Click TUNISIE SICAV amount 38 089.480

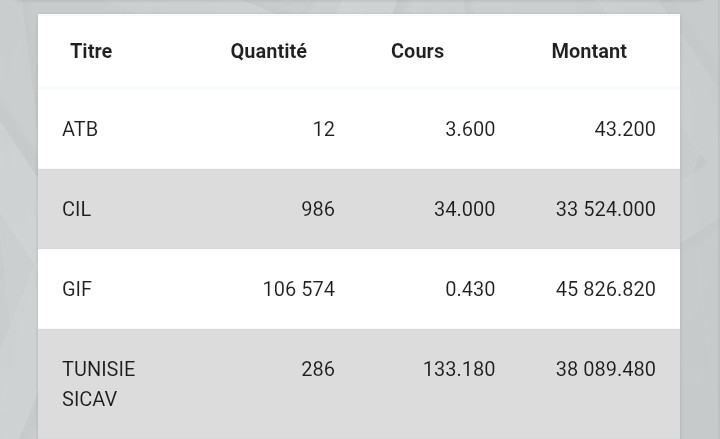[605, 369]
